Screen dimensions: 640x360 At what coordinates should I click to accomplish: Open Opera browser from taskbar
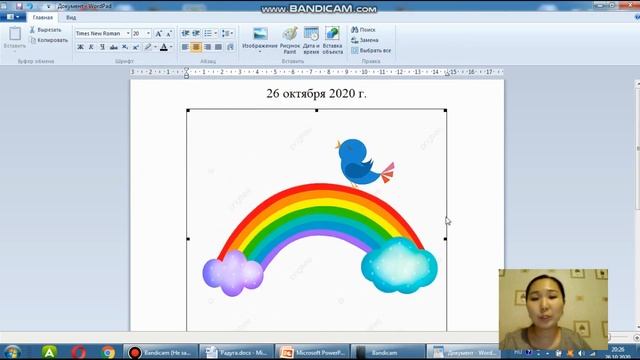[x=79, y=352]
